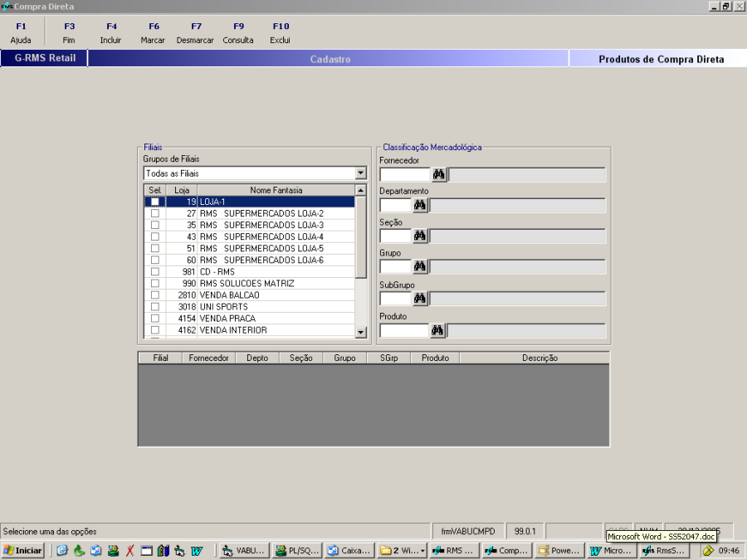
Task: Click scroll up arrow of Filiais list
Action: (361, 190)
